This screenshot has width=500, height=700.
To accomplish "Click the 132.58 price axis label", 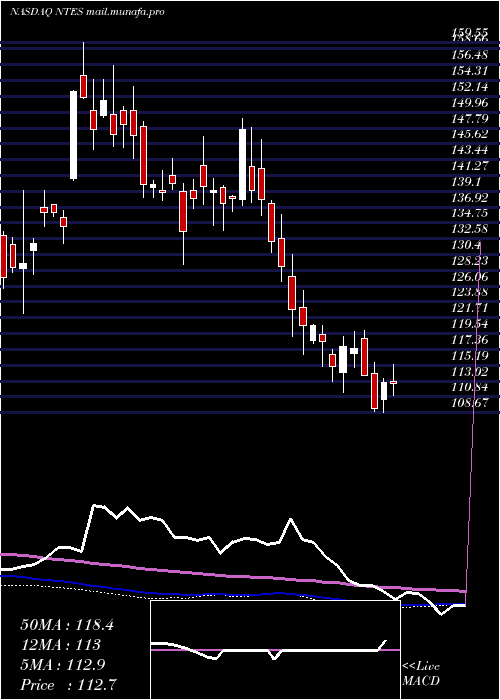I will coord(470,229).
